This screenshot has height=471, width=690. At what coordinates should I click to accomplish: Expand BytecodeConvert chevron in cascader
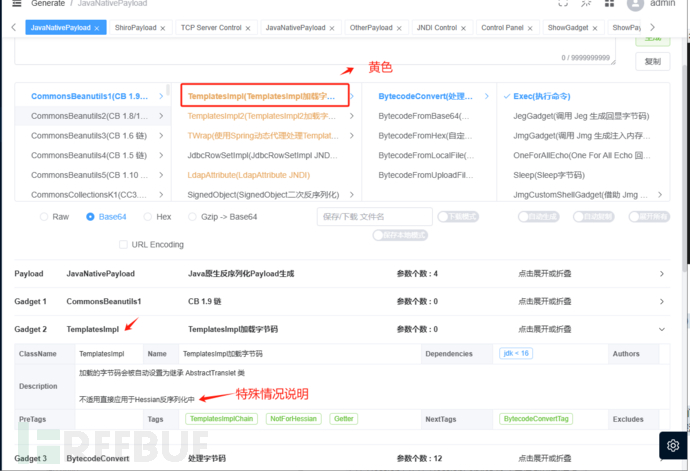[x=486, y=96]
